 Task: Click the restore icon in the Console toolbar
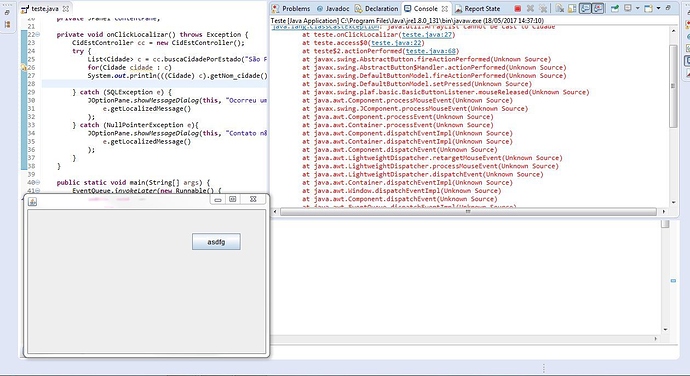668,8
